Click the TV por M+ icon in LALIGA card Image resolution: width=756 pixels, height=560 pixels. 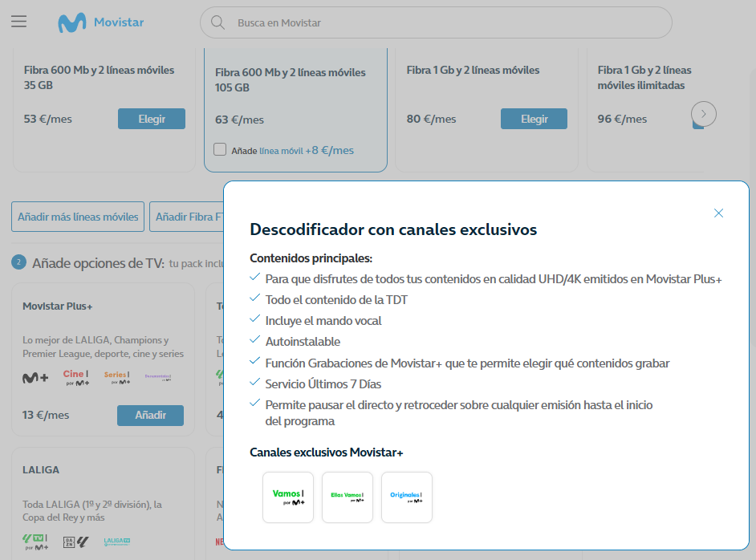[x=35, y=541]
